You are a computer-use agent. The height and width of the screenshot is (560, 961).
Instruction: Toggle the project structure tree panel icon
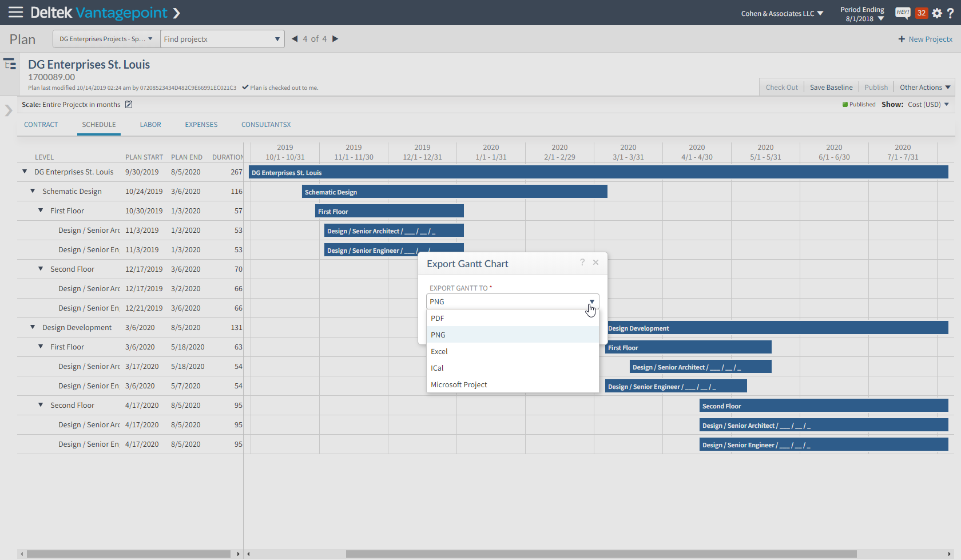click(10, 63)
